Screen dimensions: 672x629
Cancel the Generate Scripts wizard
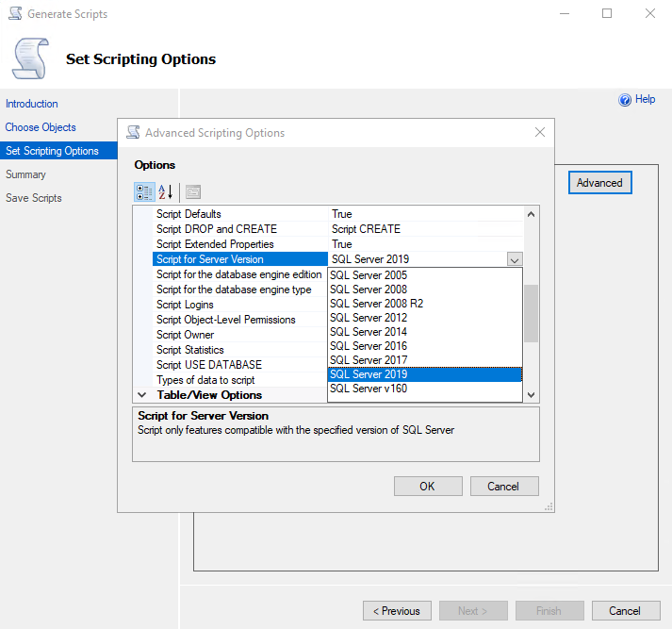[626, 610]
